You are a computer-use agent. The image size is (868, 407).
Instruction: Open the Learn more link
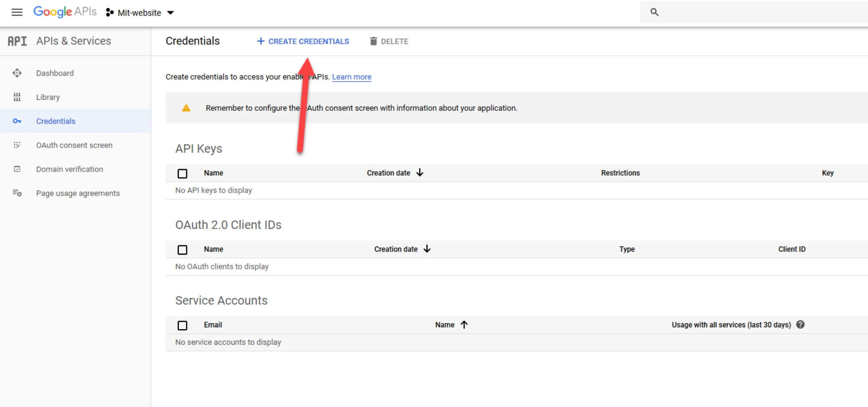(x=352, y=77)
